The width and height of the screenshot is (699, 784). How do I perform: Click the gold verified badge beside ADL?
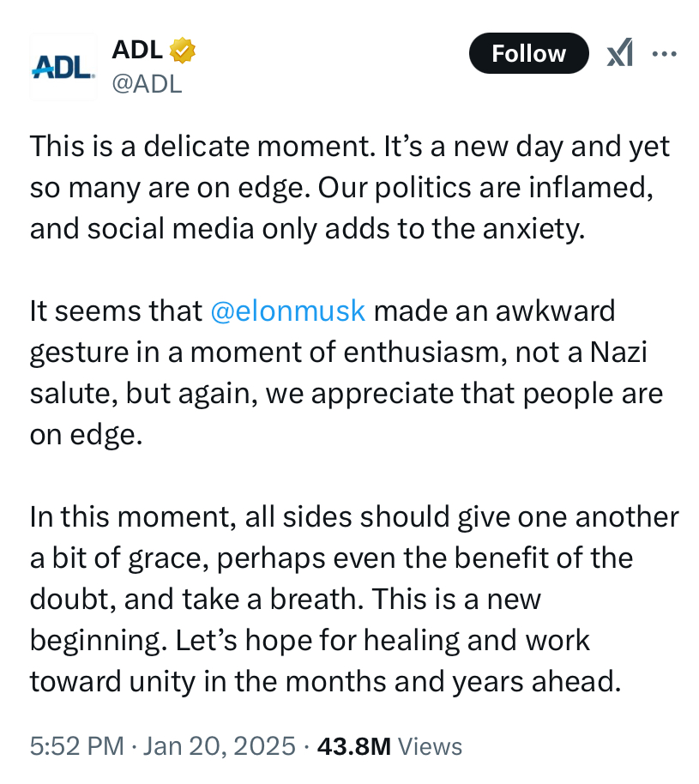point(183,51)
